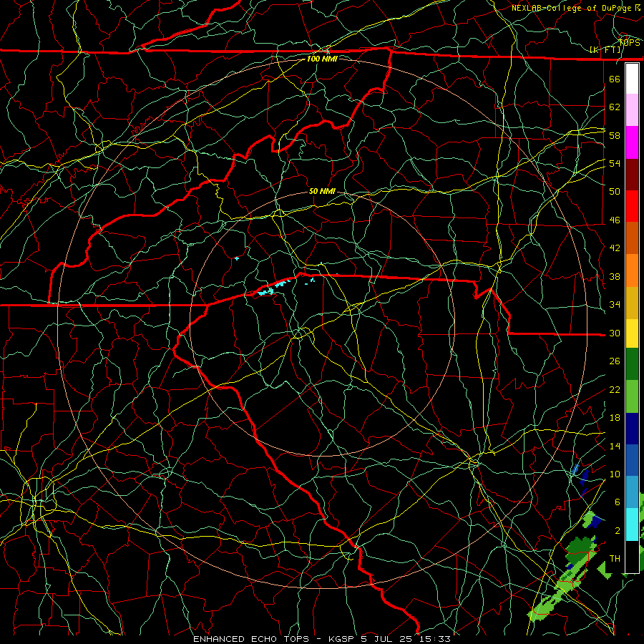Click the '18' legend value

[615, 418]
